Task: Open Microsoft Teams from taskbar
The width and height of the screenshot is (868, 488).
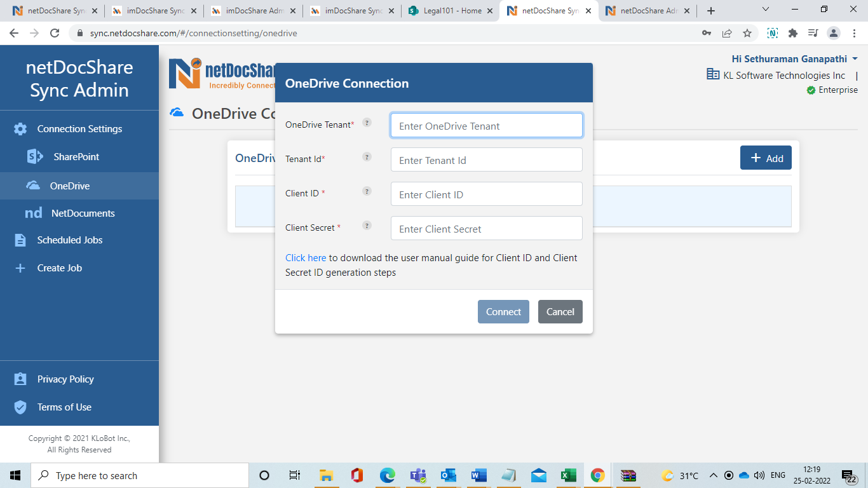Action: 418,475
